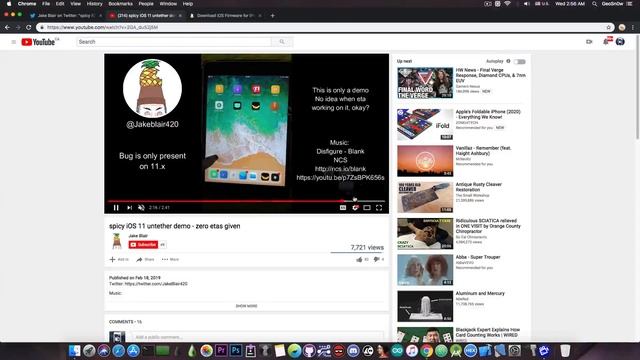Open Abba - Super Trouper video
The width and height of the screenshot is (640, 360).
[478, 257]
